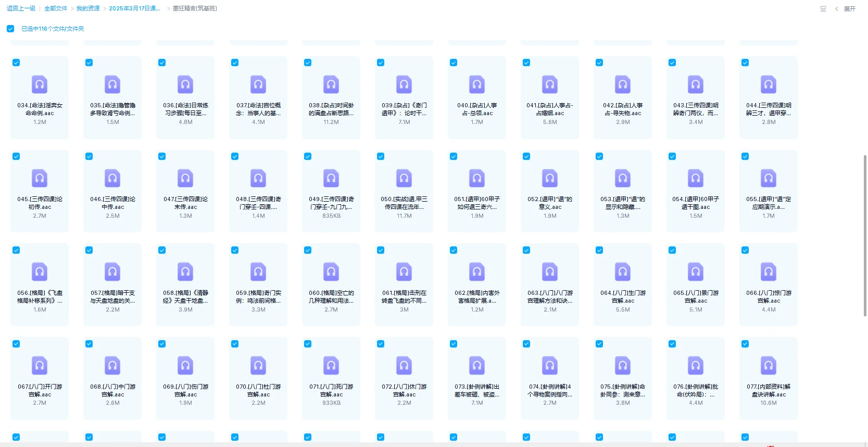The height and width of the screenshot is (447, 868).
Task: Open audio icon of 049.[三传四课] 835KB file
Action: 331,178
